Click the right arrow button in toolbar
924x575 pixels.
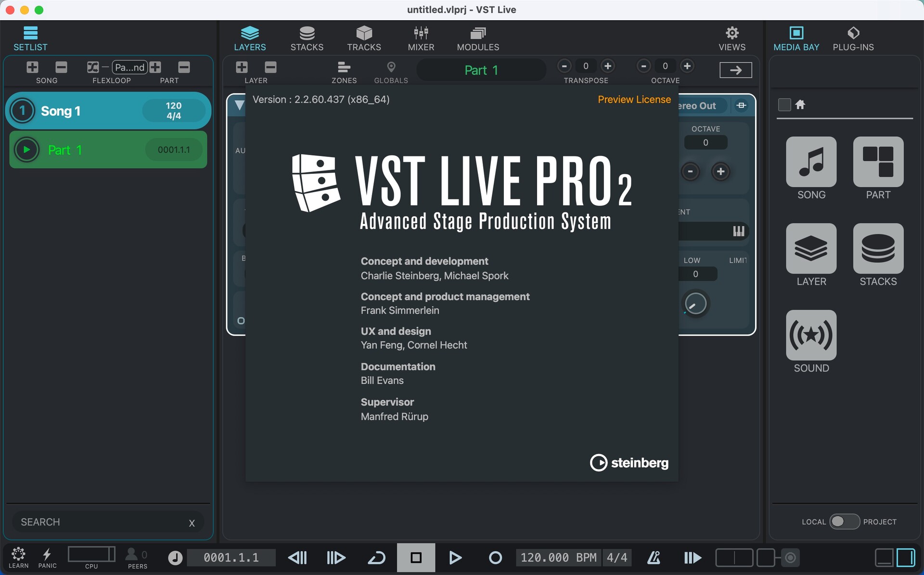735,70
